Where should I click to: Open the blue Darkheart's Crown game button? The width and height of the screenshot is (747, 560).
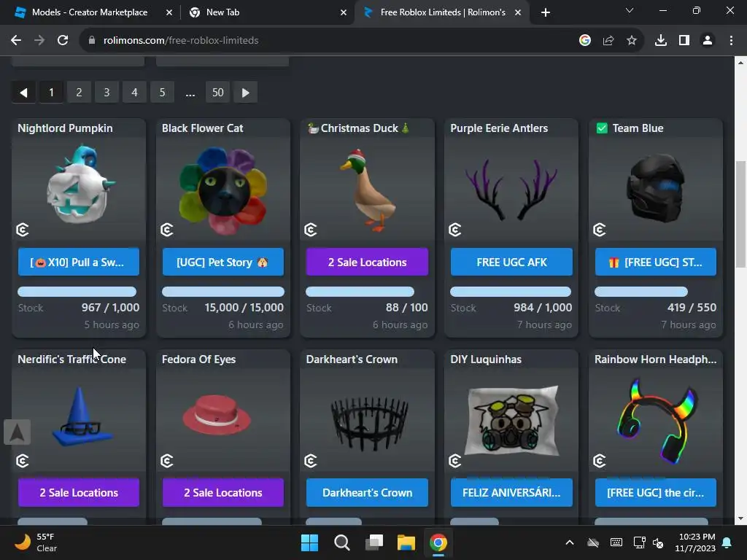pyautogui.click(x=368, y=492)
